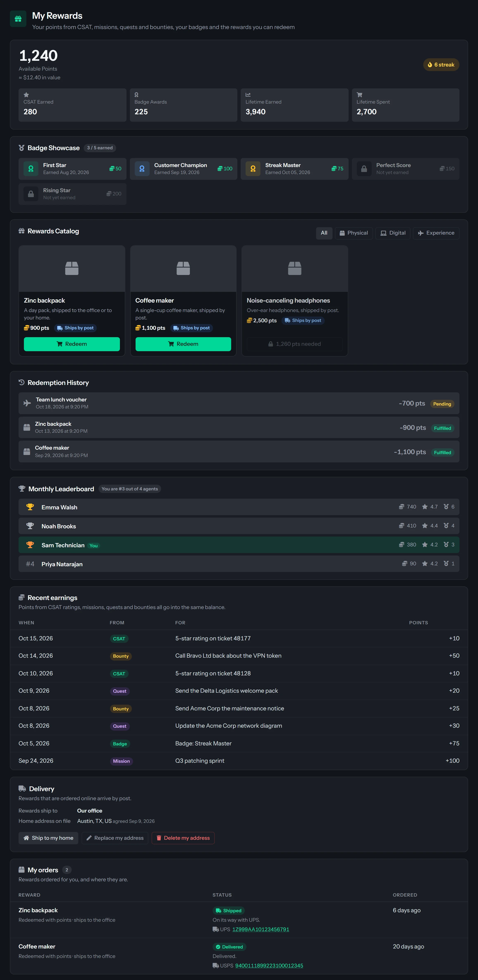
Task: Click the flame icon in streak badge
Action: pos(430,65)
